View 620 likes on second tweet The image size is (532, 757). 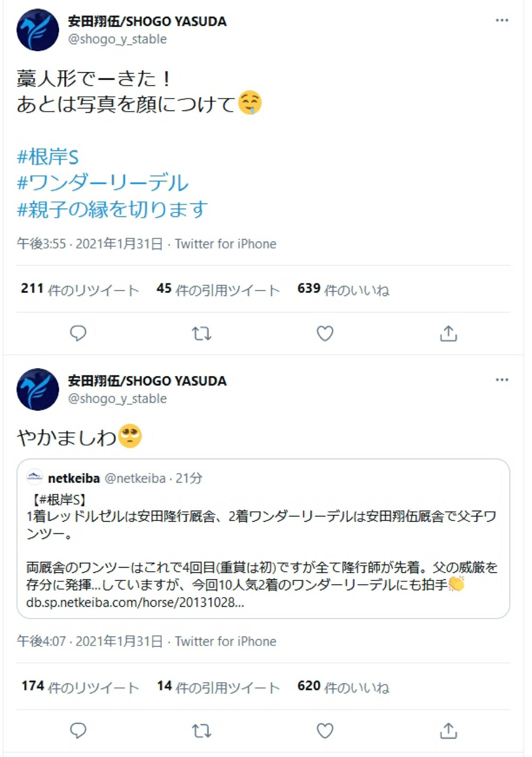[x=343, y=687]
